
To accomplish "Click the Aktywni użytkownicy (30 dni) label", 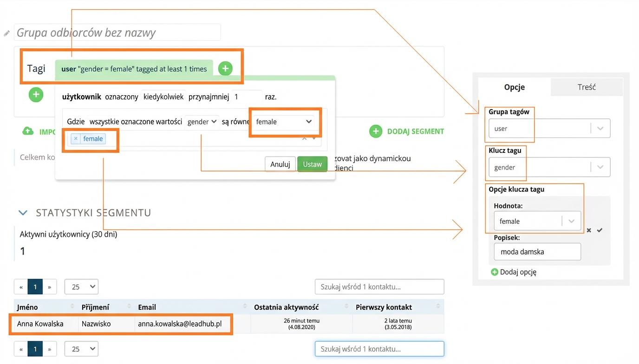I will (69, 234).
